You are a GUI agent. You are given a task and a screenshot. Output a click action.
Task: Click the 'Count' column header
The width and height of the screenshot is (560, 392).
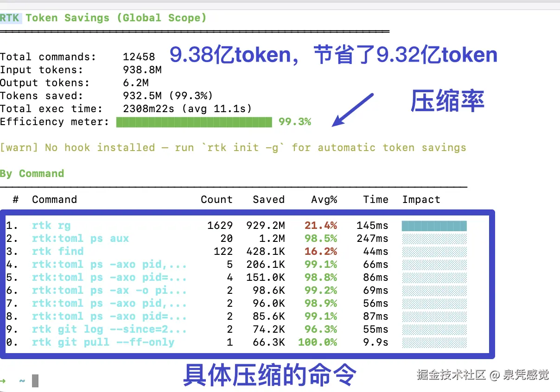(x=216, y=200)
